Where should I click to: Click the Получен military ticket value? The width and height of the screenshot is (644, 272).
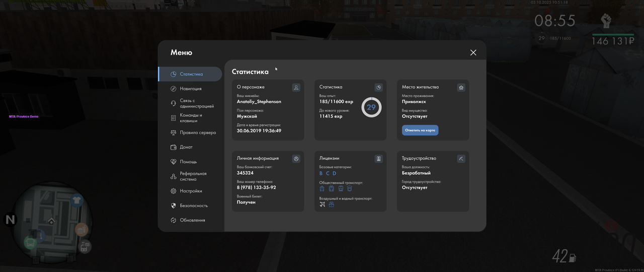tap(247, 202)
